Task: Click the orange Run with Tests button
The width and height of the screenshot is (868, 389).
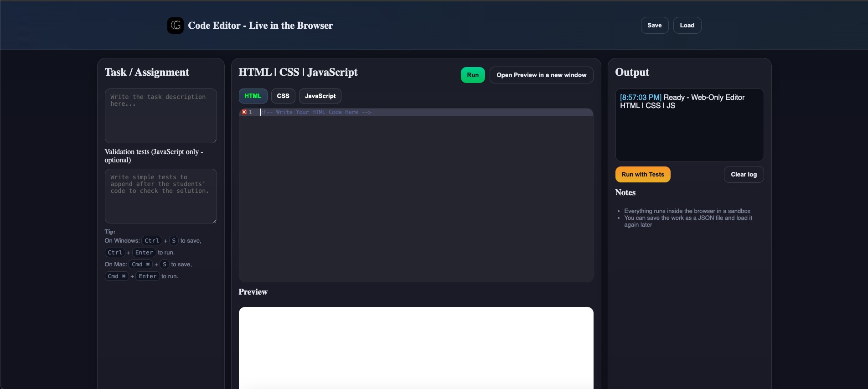Action: pos(642,175)
